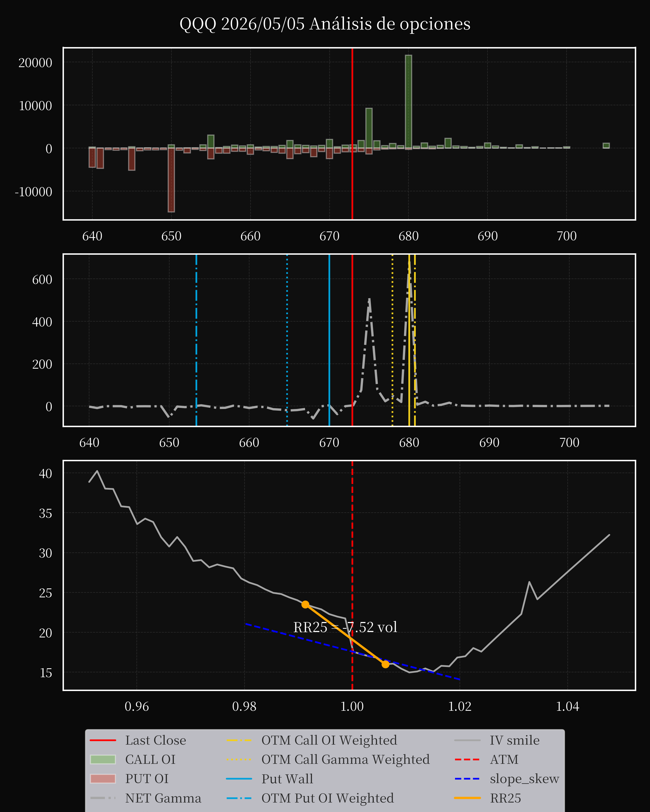Click the '40' y-axis label of the IV chart
This screenshot has height=812, width=650.
point(45,473)
